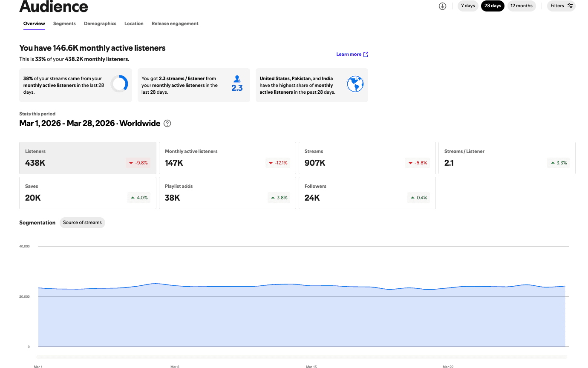588x368 pixels.
Task: Open the Filters menu
Action: (x=561, y=6)
